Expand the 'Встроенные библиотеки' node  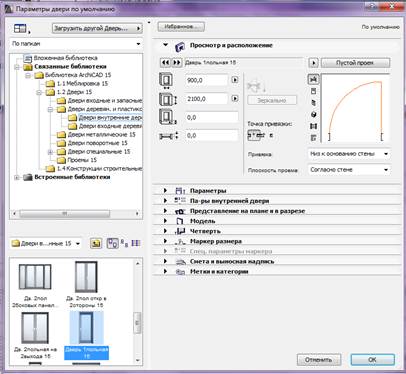[x=17, y=177]
